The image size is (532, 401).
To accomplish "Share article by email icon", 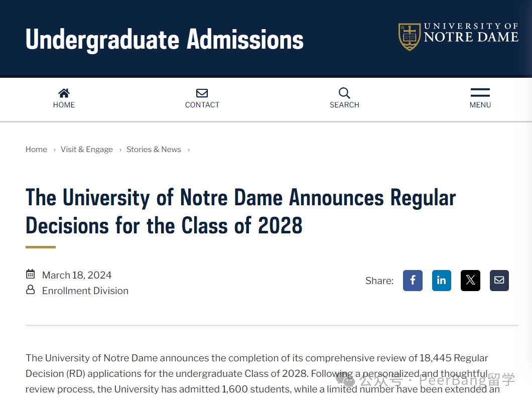I will pyautogui.click(x=499, y=280).
